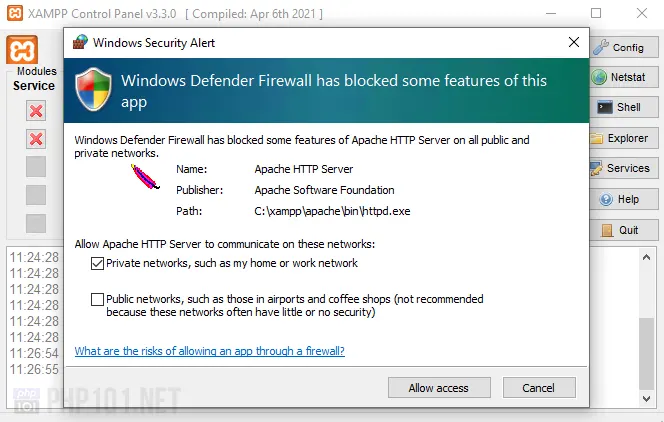
Task: Enable the Public networks checkbox
Action: (97, 299)
